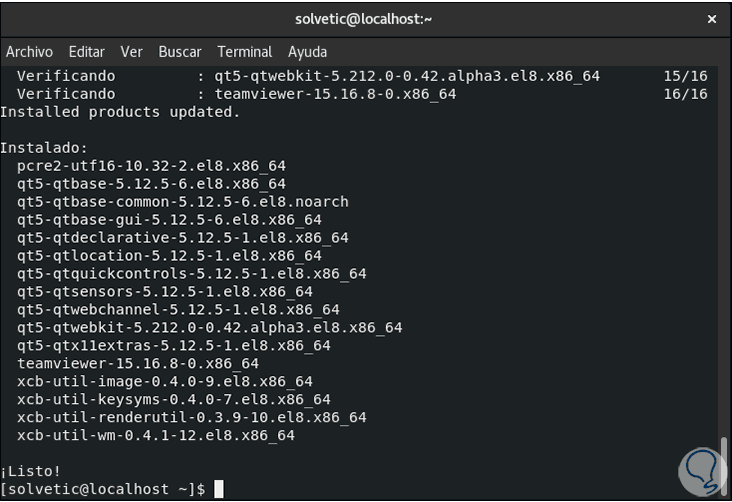The height and width of the screenshot is (502, 732).
Task: Open the Archivo menu
Action: 29,51
